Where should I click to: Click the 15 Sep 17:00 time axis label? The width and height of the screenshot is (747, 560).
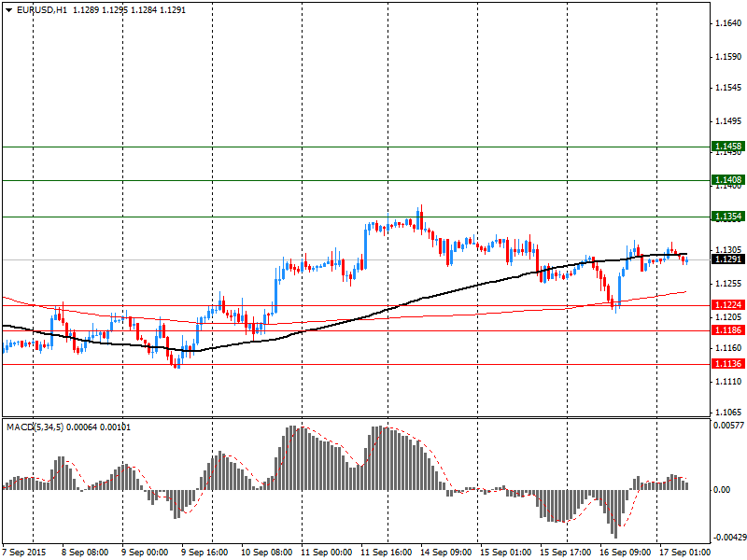tap(566, 553)
